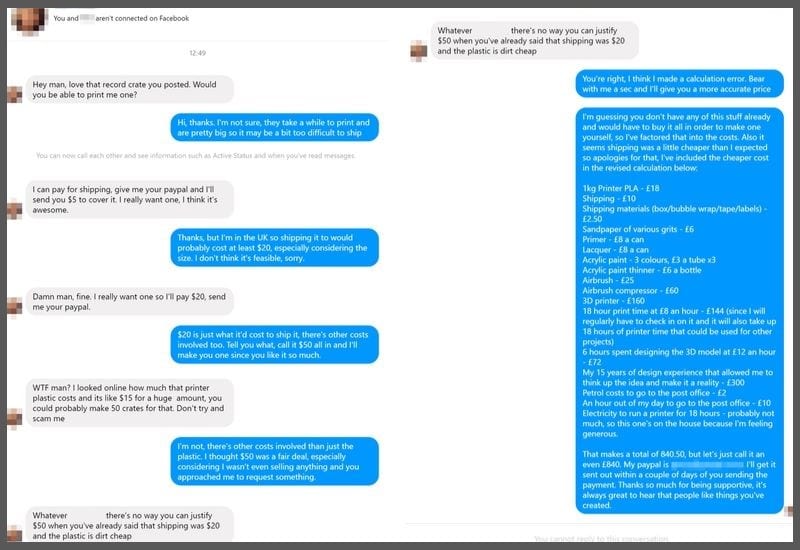Click the "I think I made a calculation error" bubble
Image resolution: width=800 pixels, height=550 pixels.
pos(680,84)
